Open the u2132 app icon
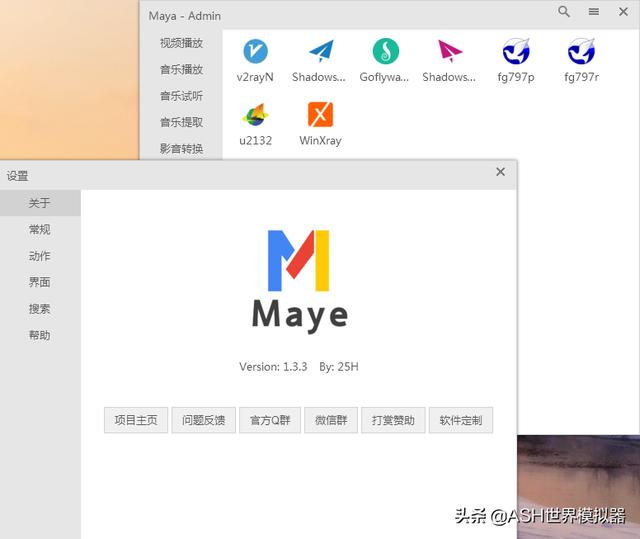 [255, 115]
